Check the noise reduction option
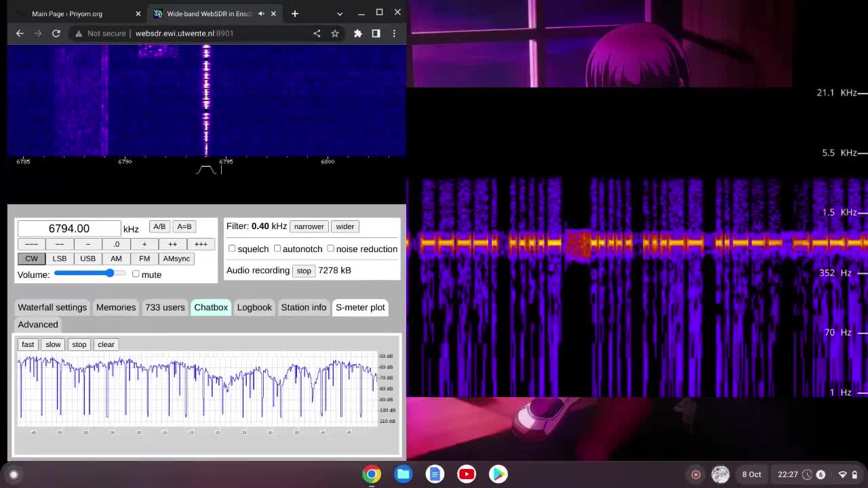This screenshot has width=868, height=488. click(x=331, y=249)
